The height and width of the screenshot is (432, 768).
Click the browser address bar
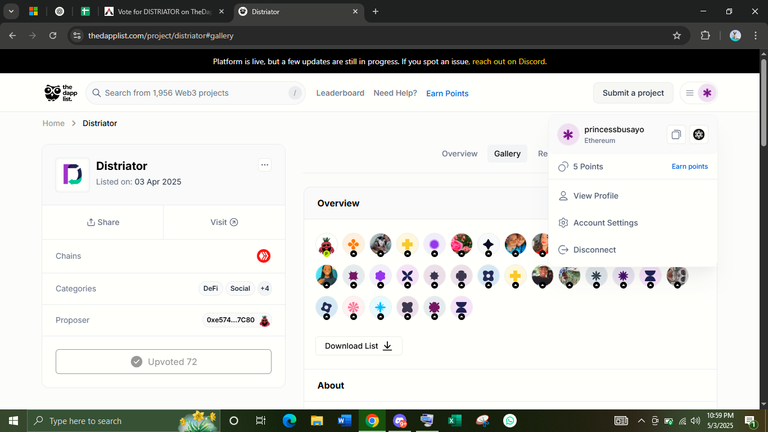coord(377,35)
